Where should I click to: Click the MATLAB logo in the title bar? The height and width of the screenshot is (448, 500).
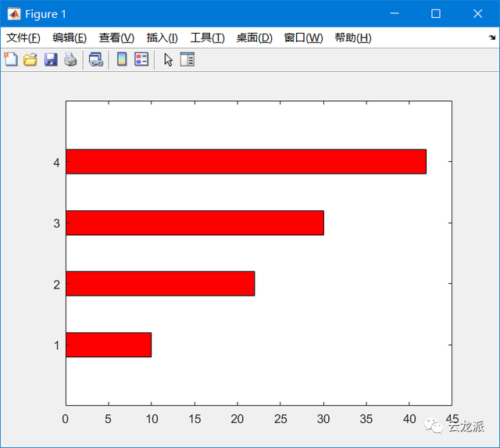(x=14, y=14)
